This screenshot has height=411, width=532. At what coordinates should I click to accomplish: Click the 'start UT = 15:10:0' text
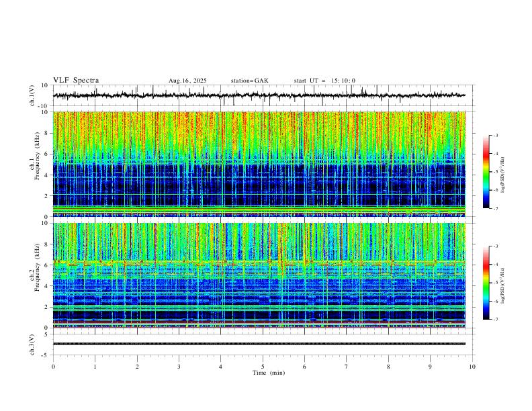pos(324,81)
